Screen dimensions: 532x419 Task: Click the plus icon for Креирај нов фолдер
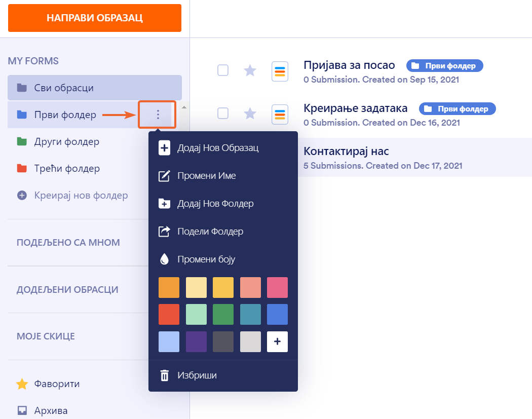[22, 195]
